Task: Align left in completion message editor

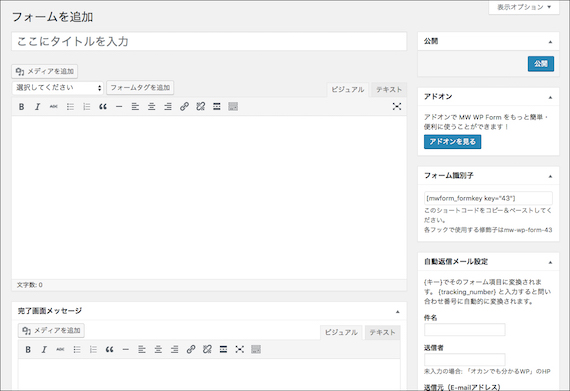Action: pyautogui.click(x=142, y=350)
